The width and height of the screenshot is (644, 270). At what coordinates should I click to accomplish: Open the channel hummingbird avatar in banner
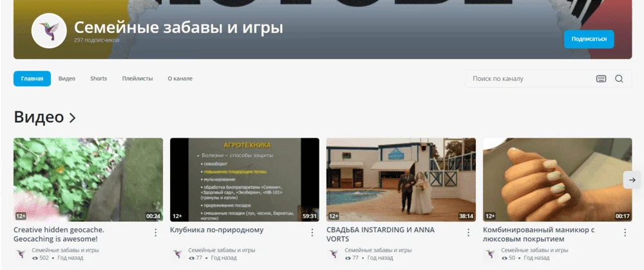(49, 31)
